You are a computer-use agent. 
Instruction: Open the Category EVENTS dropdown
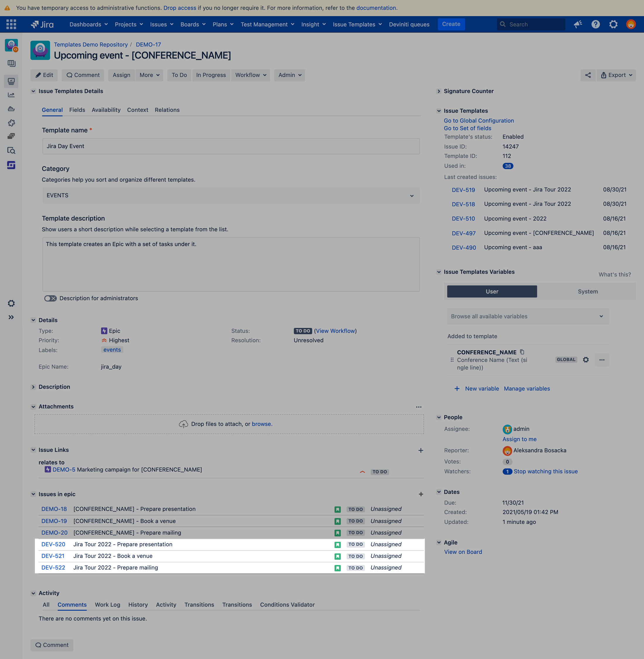[x=231, y=196]
